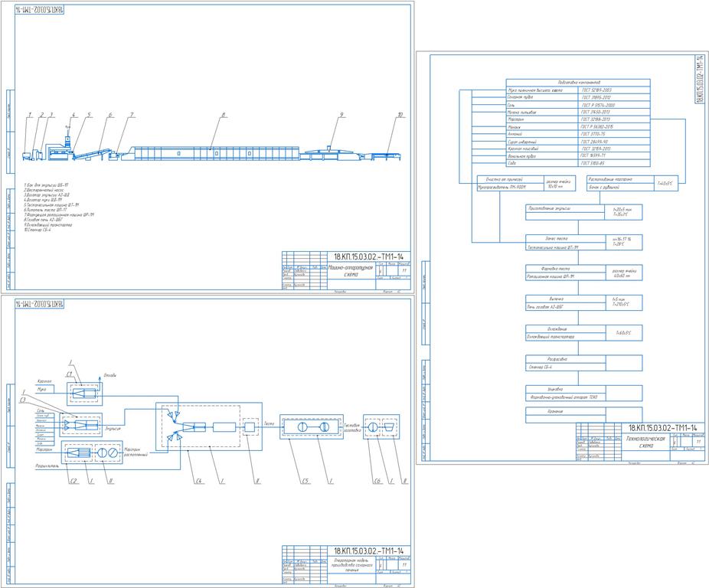
Task: Select legend line '9.Охлаждающий транспортер'
Action: coord(48,225)
